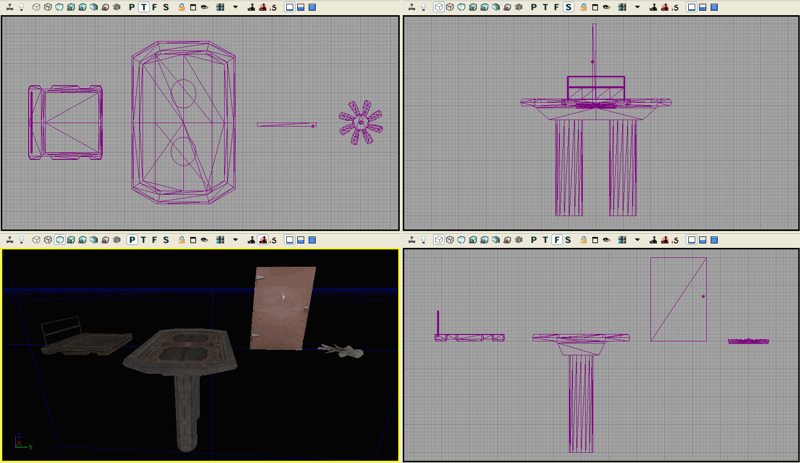The width and height of the screenshot is (800, 463).
Task: Toggle the orange lock icon in Top viewport toolbar
Action: (x=182, y=7)
